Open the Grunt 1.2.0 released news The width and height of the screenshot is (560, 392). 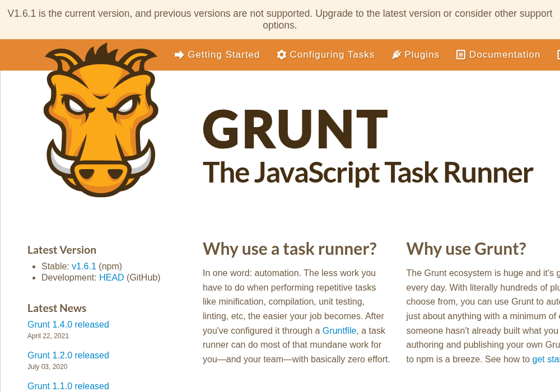click(x=68, y=355)
